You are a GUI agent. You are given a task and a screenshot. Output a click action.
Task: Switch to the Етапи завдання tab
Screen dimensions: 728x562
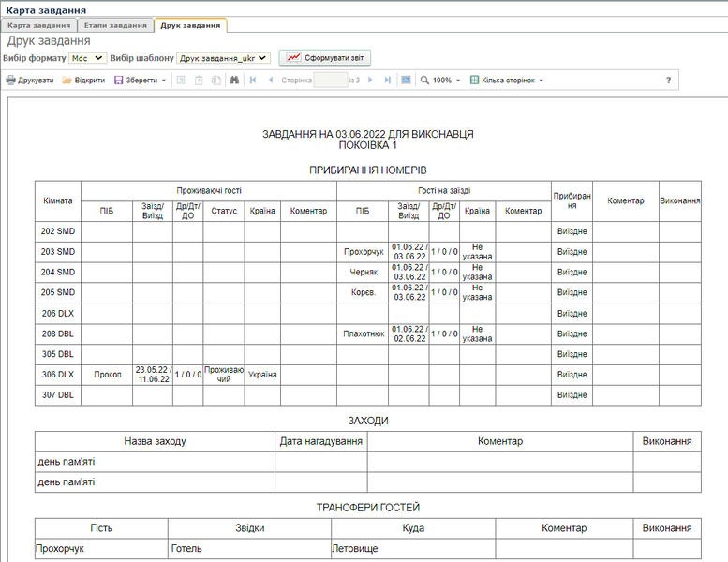[113, 25]
